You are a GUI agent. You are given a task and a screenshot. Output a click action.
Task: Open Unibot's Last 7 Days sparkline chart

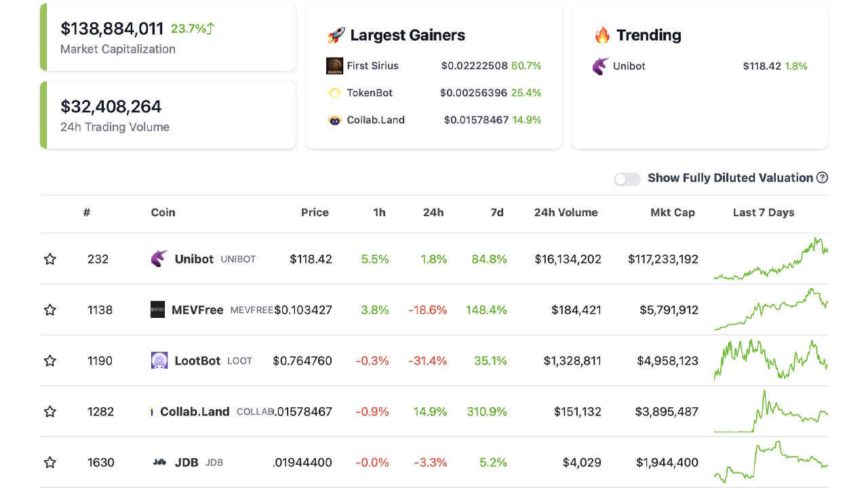(x=770, y=258)
